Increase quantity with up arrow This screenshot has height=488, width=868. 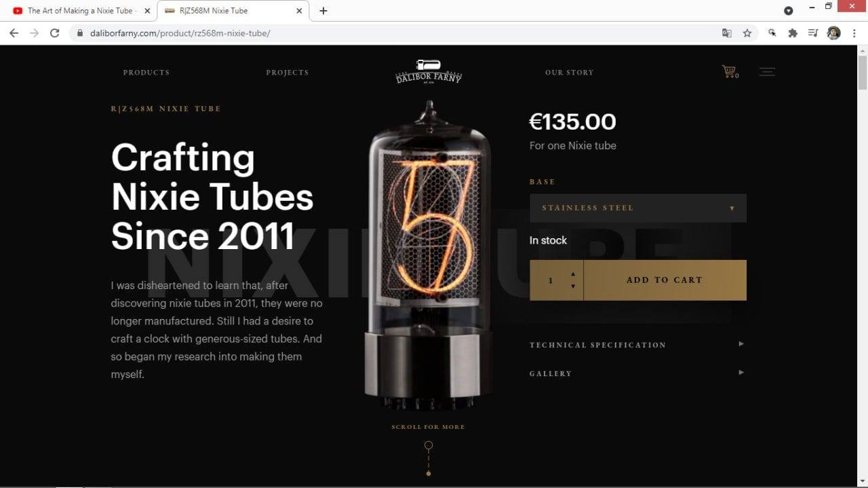point(573,274)
